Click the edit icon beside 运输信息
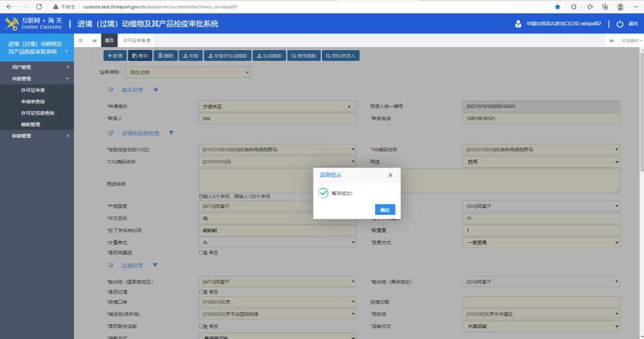Image resolution: width=644 pixels, height=339 pixels. 110,266
